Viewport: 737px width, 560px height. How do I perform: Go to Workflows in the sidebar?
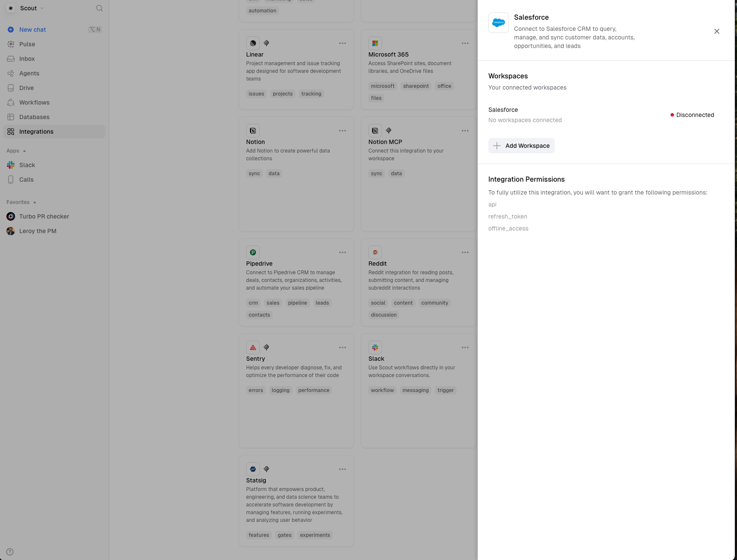(34, 102)
